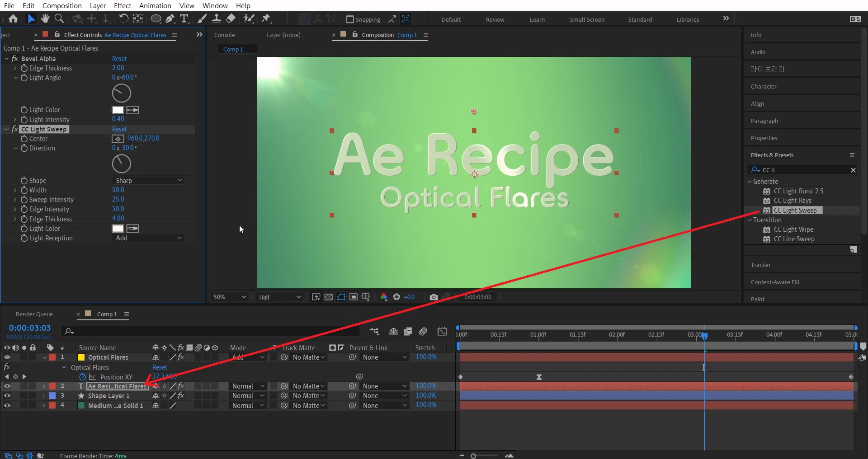
Task: Click the Fast Previews icon in viewer
Action: coord(316,297)
